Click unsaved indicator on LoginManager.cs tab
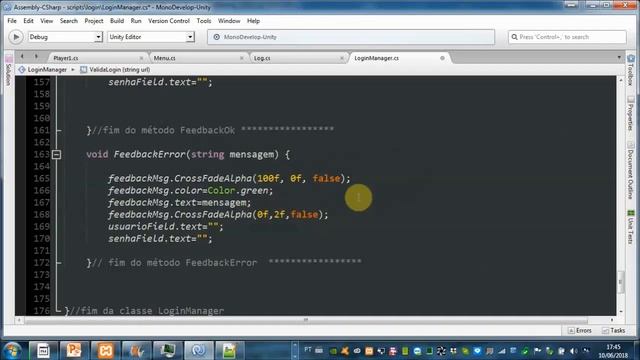 pos(442,58)
